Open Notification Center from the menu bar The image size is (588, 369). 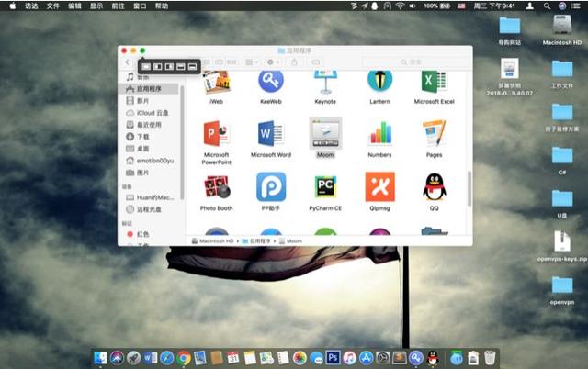(576, 6)
